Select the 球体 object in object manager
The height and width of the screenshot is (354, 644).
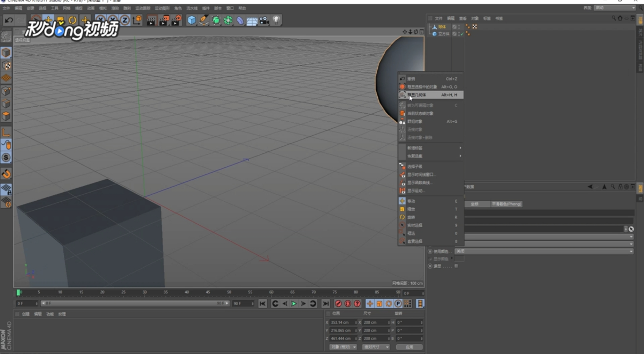[x=442, y=27]
